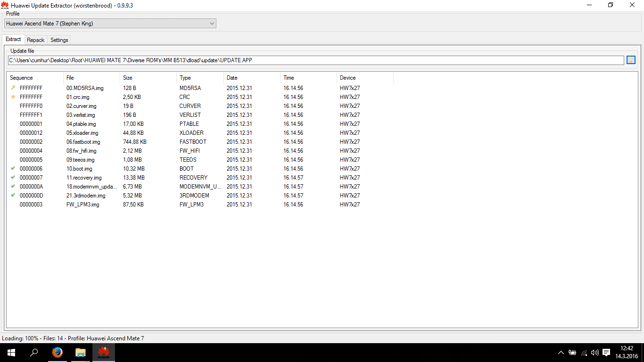Select the 21.3rdmodem.img file entry

[86, 196]
